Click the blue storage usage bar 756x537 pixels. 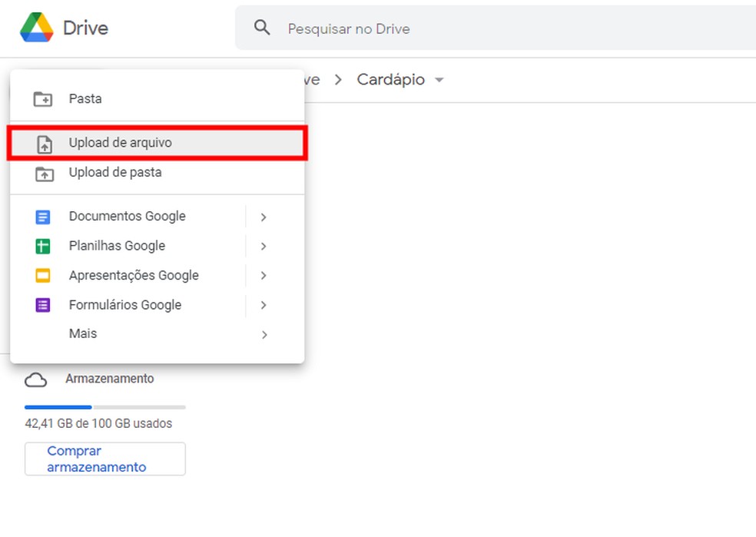click(x=58, y=407)
